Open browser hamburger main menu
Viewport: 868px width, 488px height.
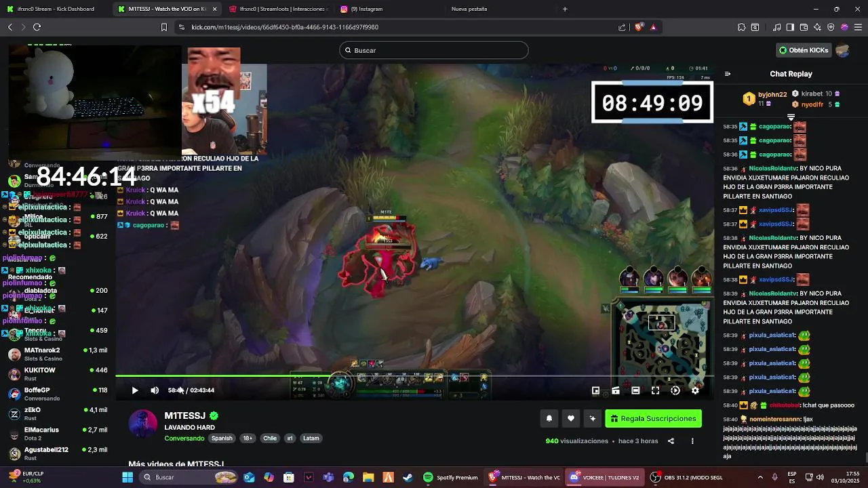(859, 27)
